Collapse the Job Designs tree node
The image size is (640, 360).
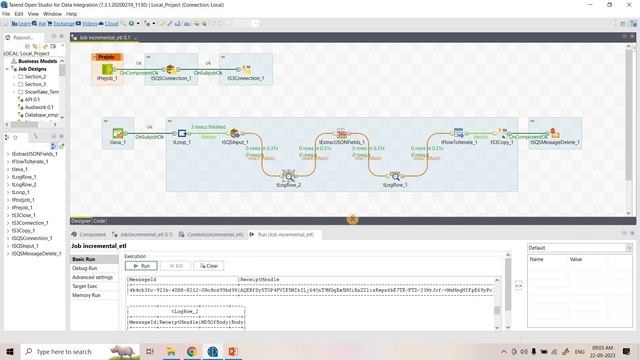click(7, 69)
